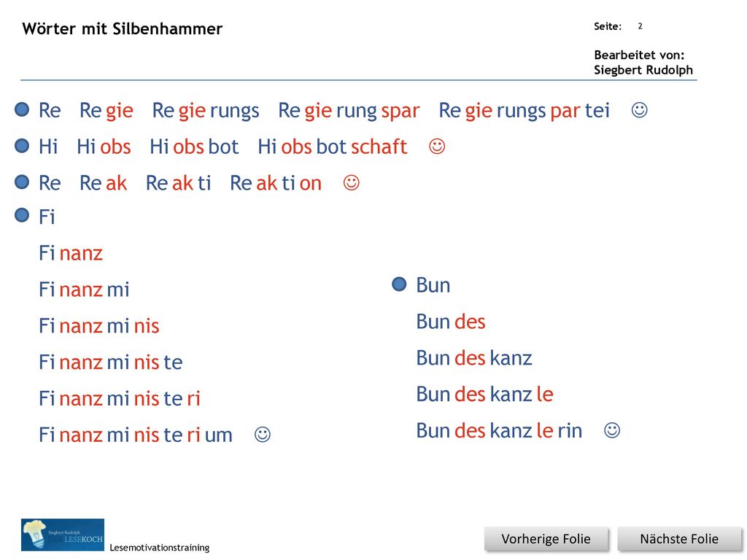Click the title Wörter mit Silbenhammer
This screenshot has height=560, width=747.
click(x=123, y=29)
